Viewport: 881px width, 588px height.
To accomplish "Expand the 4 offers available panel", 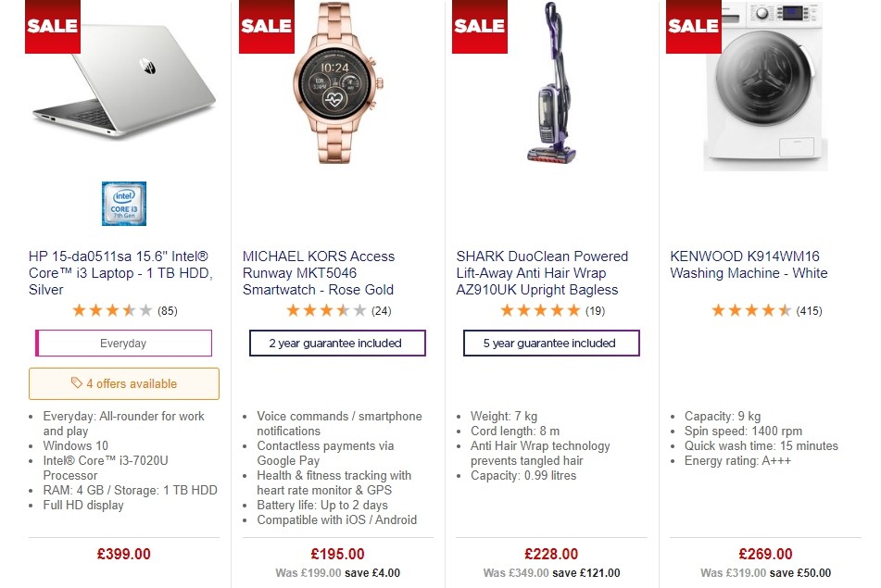I will point(123,383).
